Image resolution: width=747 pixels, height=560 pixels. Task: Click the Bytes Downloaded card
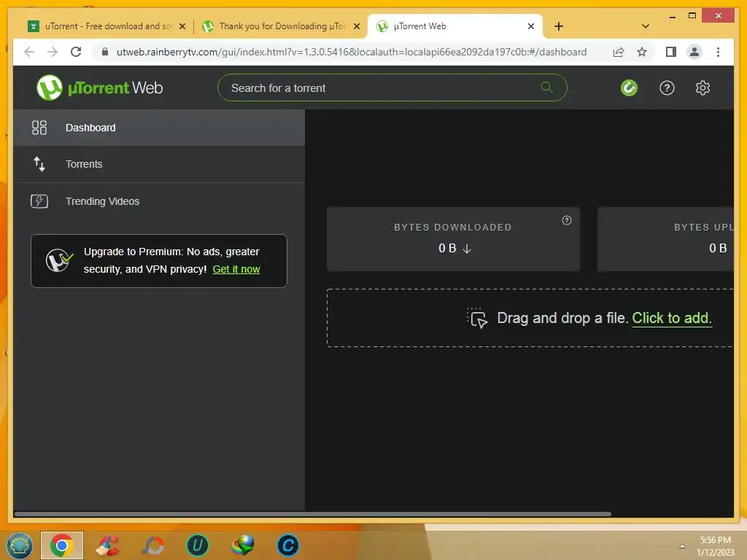pos(453,239)
